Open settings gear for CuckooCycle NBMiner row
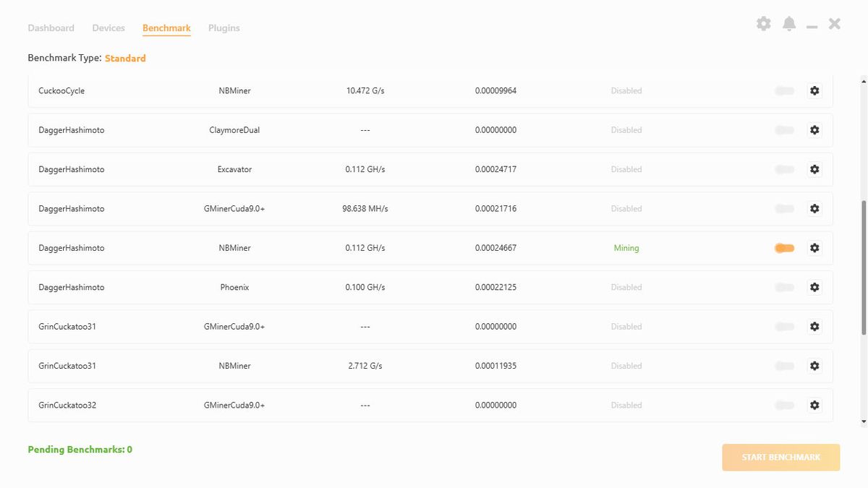868x488 pixels. pos(814,91)
